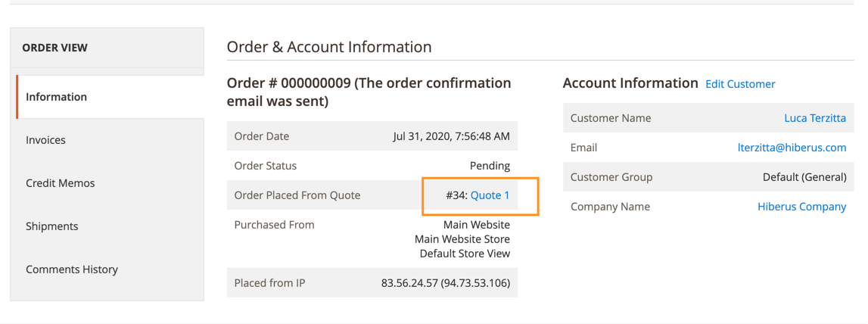Screen dimensions: 868x324
Task: Click the ORDER VIEW panel header
Action: click(54, 48)
